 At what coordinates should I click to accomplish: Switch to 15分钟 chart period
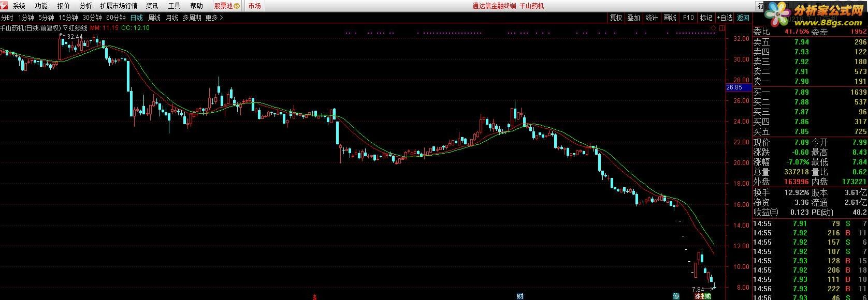point(68,18)
